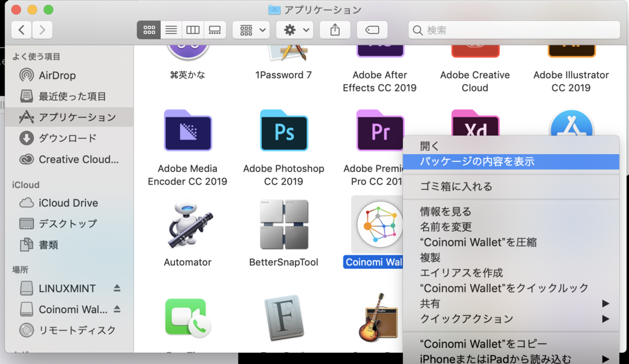Go forward with the right chevron button
This screenshot has width=629, height=364.
coord(42,30)
